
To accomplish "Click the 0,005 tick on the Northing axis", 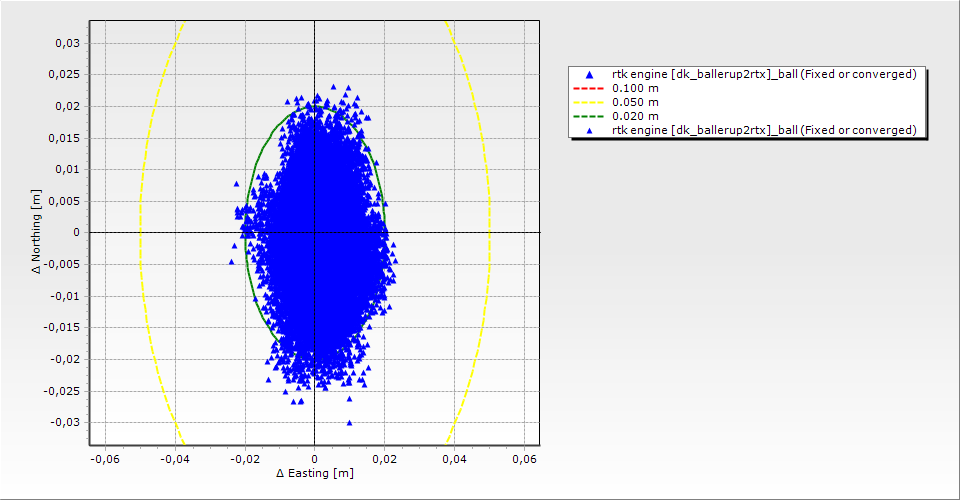I will pos(64,201).
